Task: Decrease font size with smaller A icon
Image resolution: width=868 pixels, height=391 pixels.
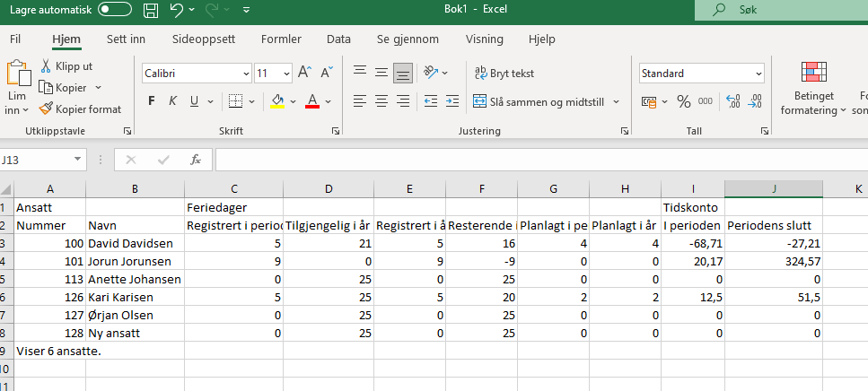Action: (x=327, y=73)
